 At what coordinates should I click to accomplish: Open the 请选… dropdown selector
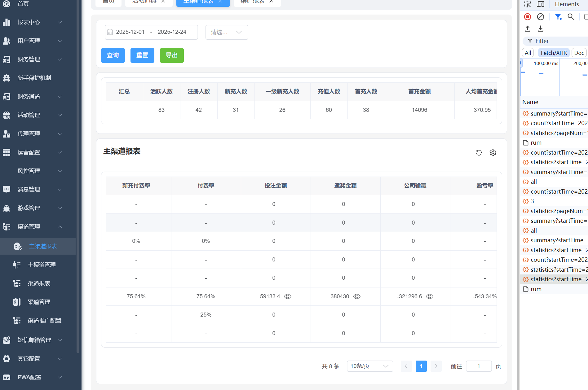point(227,32)
